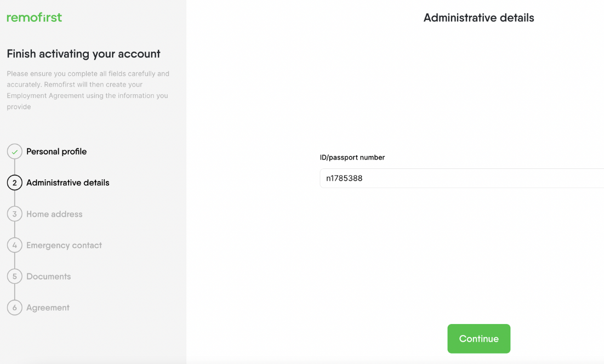Open the Agreement step
The height and width of the screenshot is (364, 604).
pyautogui.click(x=48, y=308)
